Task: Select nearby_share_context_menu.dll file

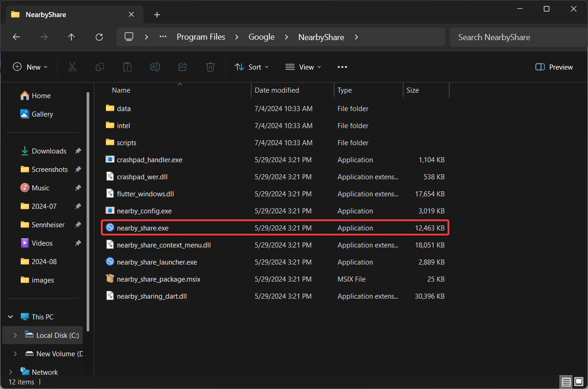Action: (x=275, y=245)
